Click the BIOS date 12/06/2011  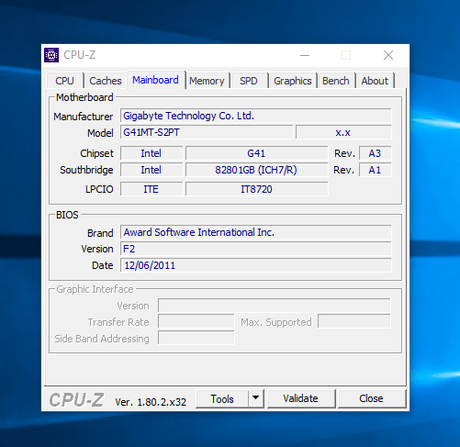click(255, 265)
